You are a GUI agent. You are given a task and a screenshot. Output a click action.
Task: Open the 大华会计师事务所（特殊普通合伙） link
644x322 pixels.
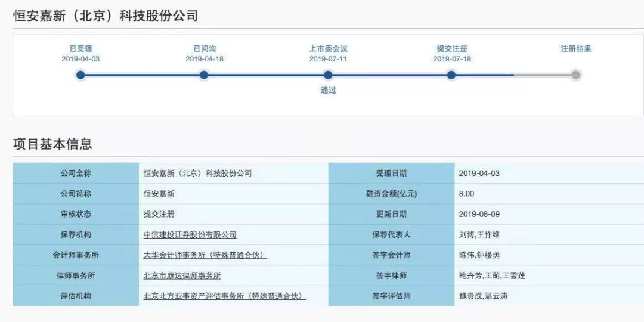pyautogui.click(x=205, y=255)
